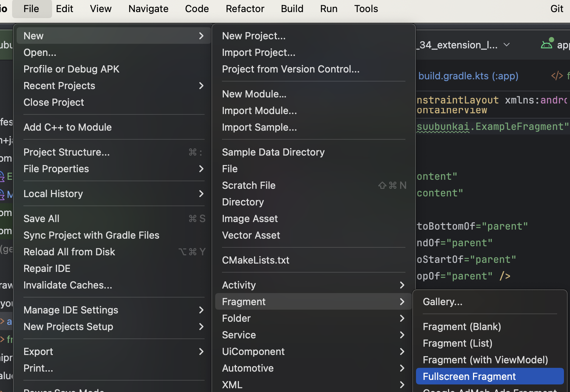
Task: Open the XML submenu entry
Action: pyautogui.click(x=313, y=385)
